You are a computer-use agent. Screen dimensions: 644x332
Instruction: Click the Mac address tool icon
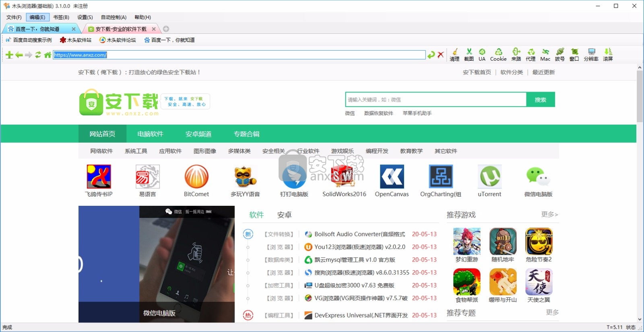click(x=545, y=55)
